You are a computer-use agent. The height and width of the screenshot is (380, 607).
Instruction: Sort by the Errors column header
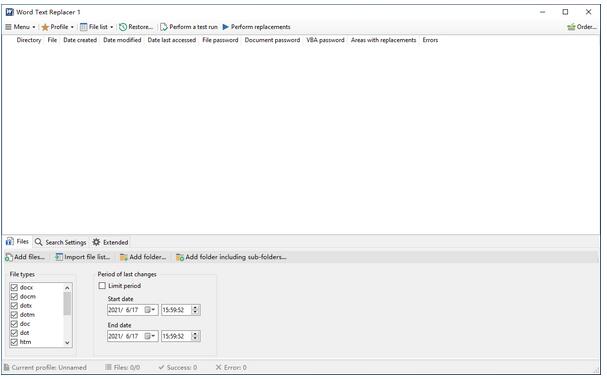[430, 40]
